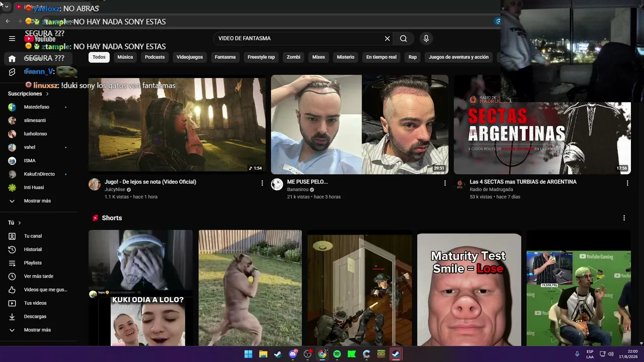The height and width of the screenshot is (362, 644).
Task: Open OBS Studio from the taskbar
Action: pos(307,354)
